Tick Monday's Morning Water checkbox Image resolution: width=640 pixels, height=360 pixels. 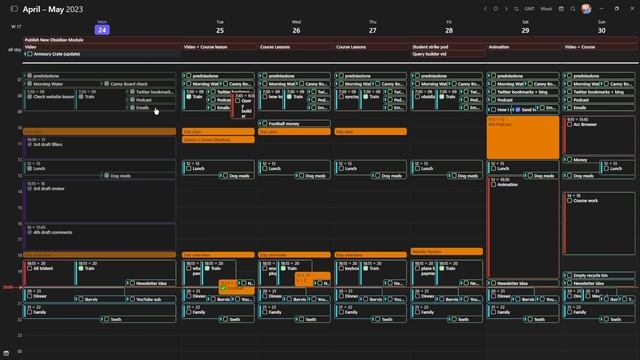[x=29, y=84]
